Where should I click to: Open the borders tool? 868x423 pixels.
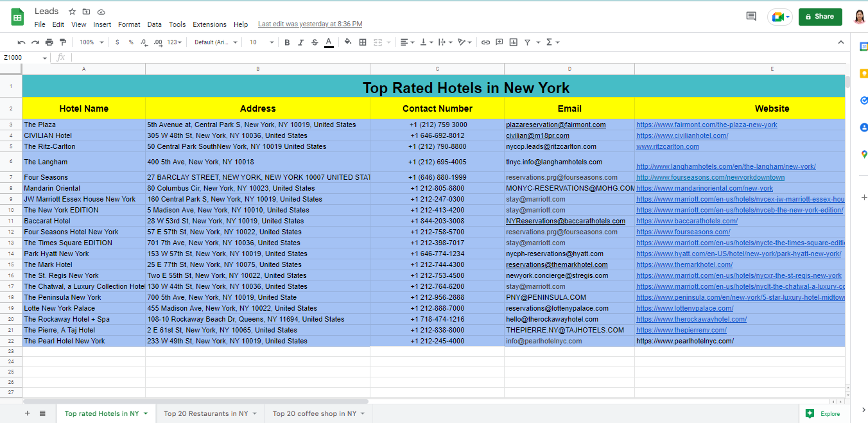point(363,42)
